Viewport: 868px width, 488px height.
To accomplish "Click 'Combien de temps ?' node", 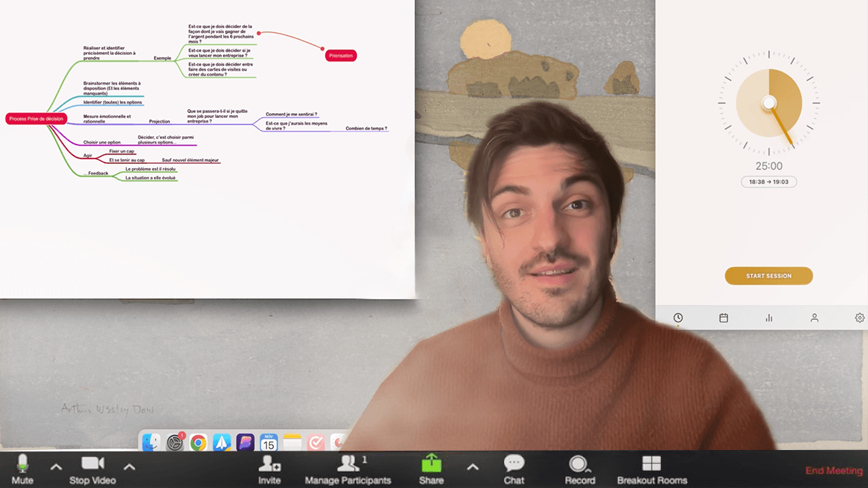I will [x=366, y=128].
